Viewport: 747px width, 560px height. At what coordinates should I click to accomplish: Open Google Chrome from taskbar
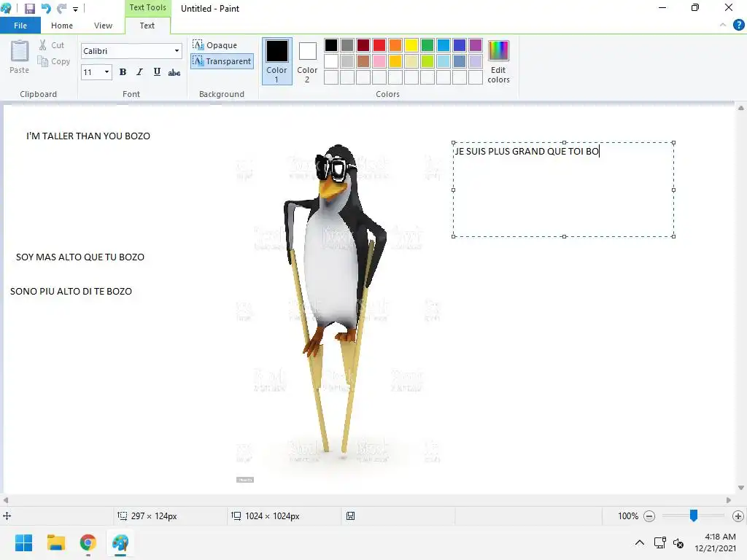pyautogui.click(x=88, y=542)
